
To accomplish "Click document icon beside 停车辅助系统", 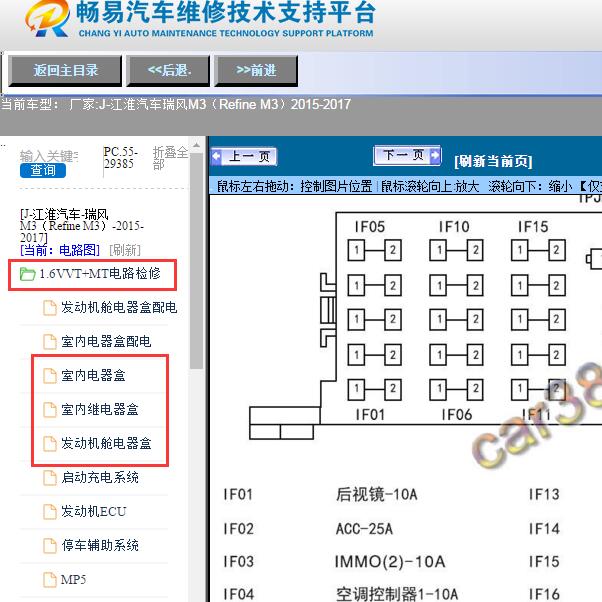I will [x=50, y=546].
